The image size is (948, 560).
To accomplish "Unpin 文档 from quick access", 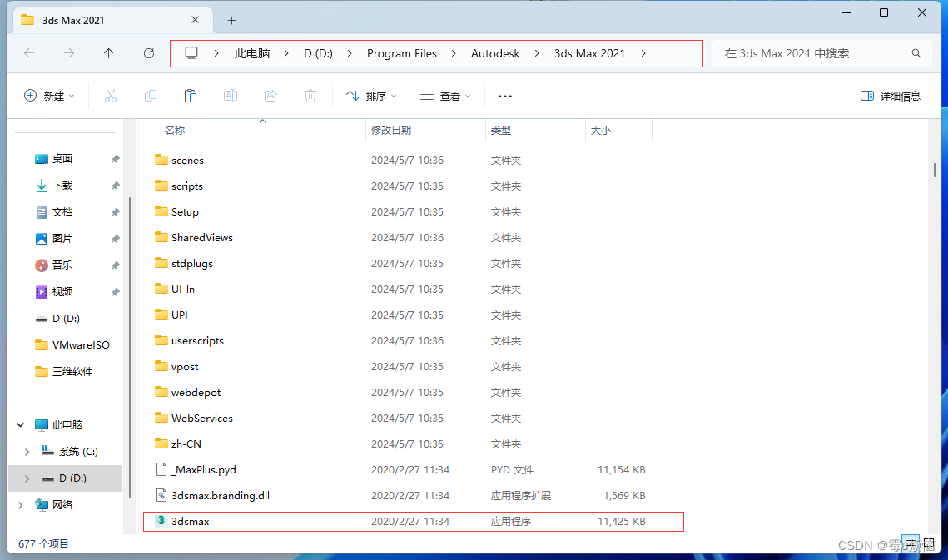I will click(x=115, y=212).
